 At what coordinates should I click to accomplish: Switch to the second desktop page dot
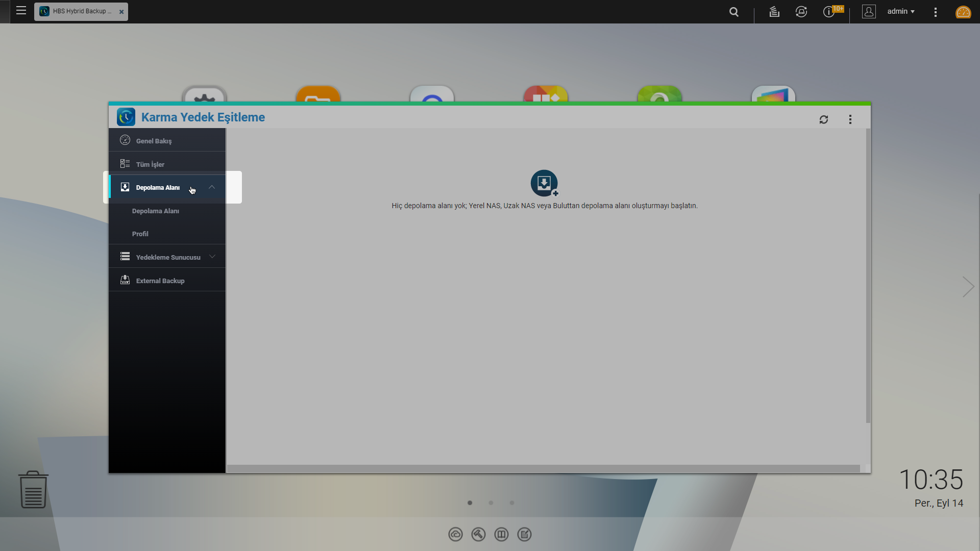[491, 503]
